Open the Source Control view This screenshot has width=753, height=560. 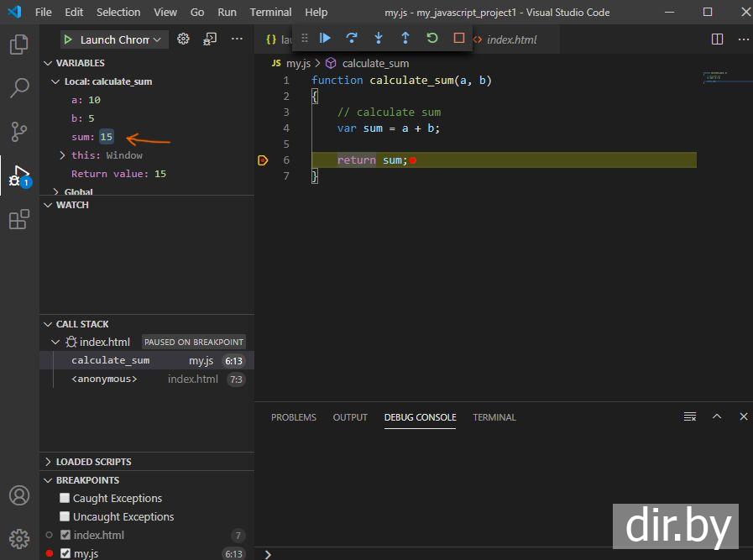(x=18, y=132)
